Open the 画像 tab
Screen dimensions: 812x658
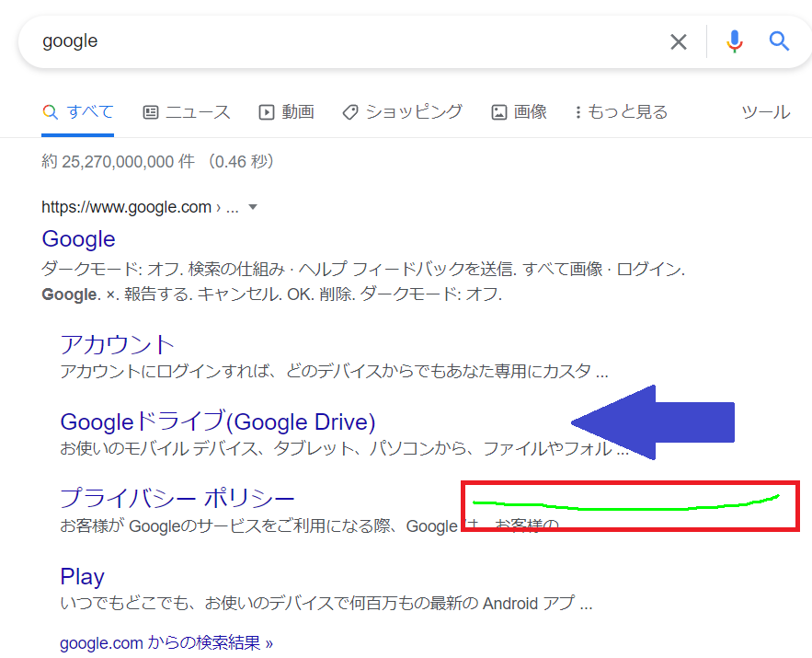[519, 112]
